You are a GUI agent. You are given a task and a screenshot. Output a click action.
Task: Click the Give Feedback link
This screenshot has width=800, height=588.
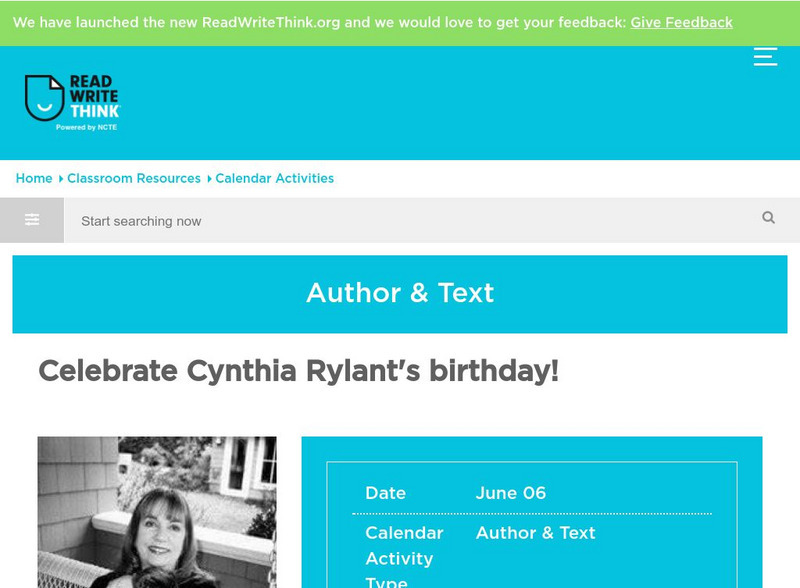681,22
